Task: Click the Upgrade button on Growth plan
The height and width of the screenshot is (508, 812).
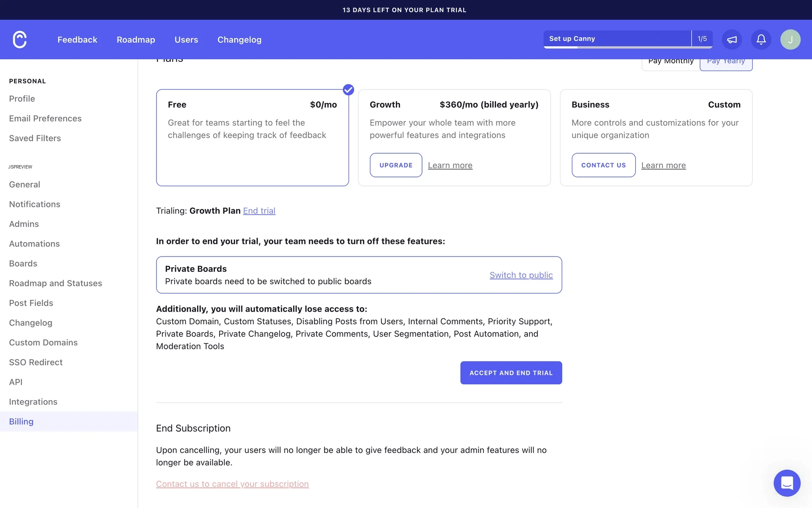Action: pos(396,165)
